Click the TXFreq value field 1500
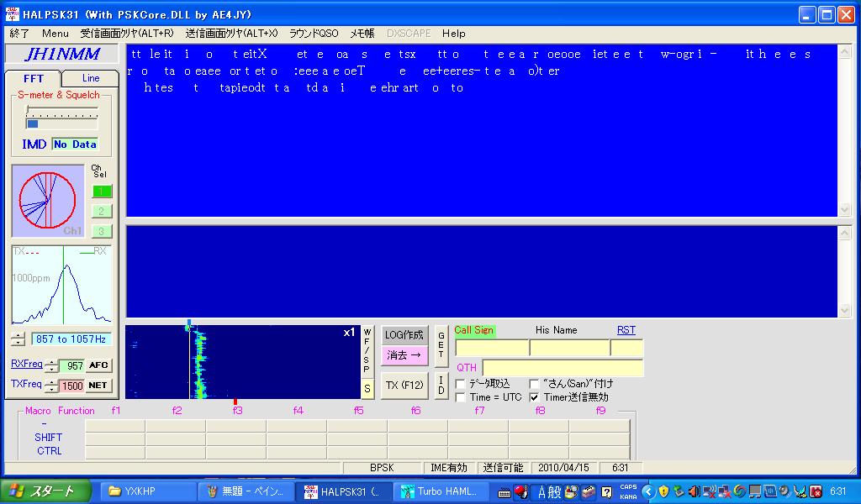 [x=71, y=386]
